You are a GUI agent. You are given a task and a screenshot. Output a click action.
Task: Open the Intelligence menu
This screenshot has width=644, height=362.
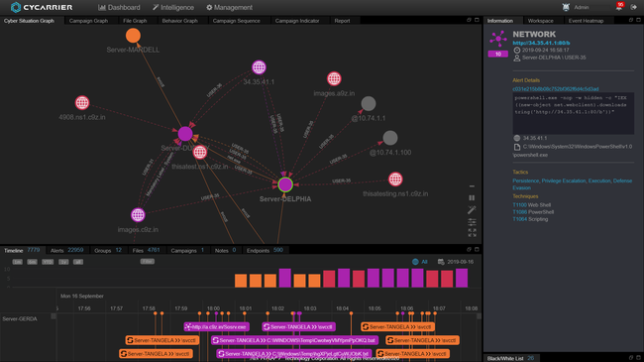click(173, 7)
